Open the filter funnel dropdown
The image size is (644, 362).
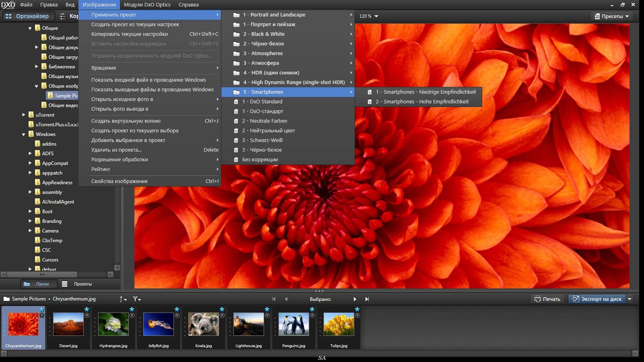(137, 299)
